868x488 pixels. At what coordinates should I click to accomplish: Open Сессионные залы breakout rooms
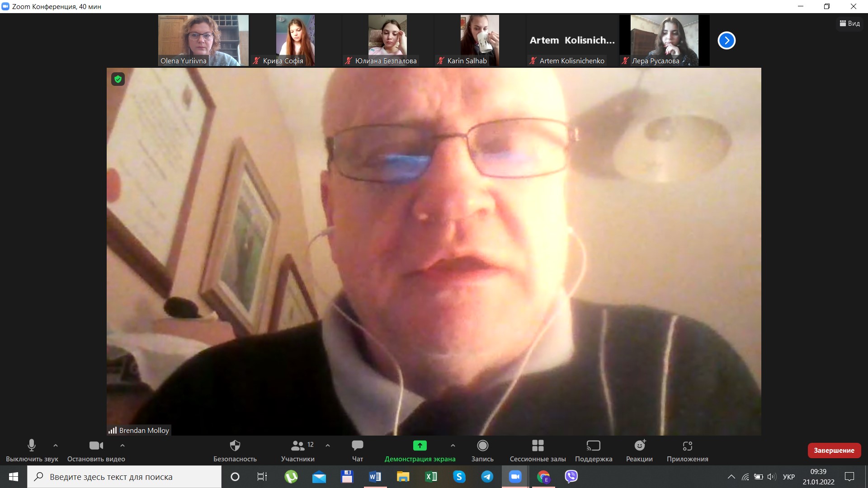click(x=538, y=450)
